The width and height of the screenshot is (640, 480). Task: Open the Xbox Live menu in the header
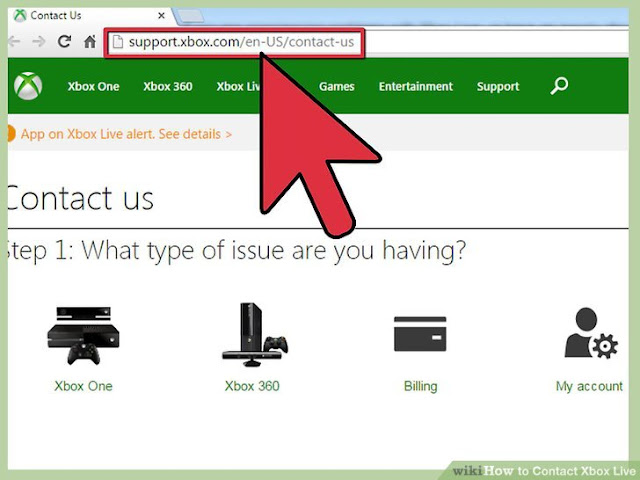(239, 87)
